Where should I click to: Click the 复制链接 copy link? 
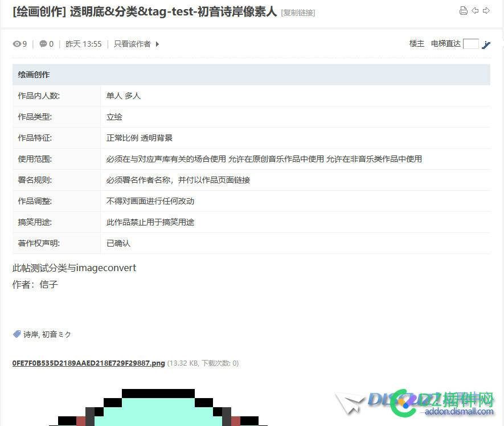298,13
